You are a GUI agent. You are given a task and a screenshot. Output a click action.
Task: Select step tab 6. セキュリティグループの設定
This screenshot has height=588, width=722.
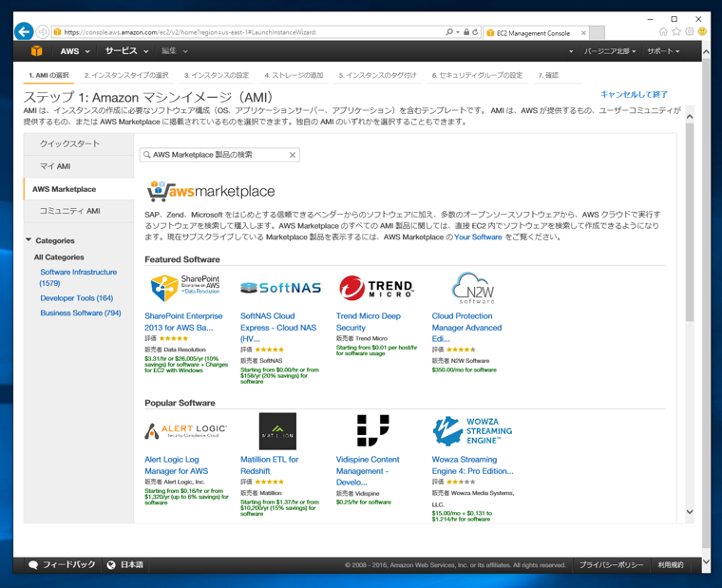[x=477, y=75]
